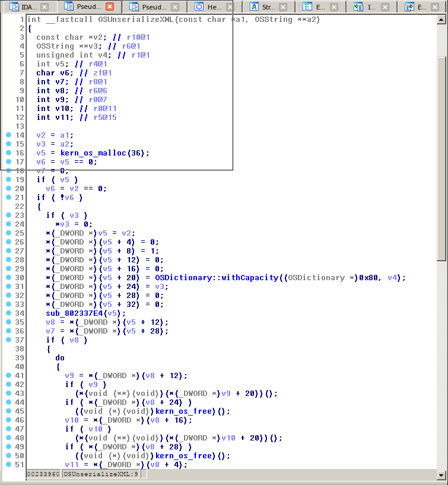Click 'unsigned int v4;' declaration on line 5
The height and width of the screenshot is (485, 448).
click(74, 55)
